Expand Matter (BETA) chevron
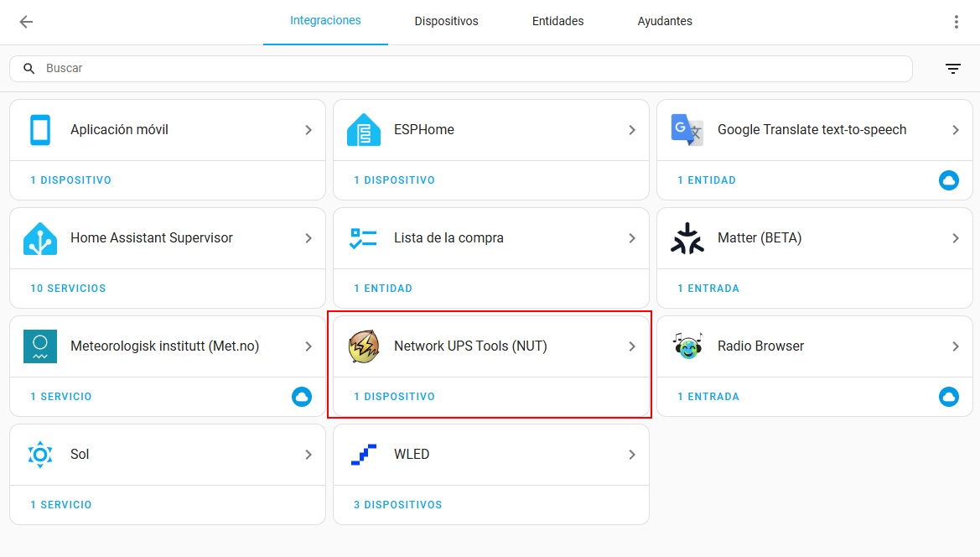Image resolution: width=980 pixels, height=557 pixels. coord(956,238)
